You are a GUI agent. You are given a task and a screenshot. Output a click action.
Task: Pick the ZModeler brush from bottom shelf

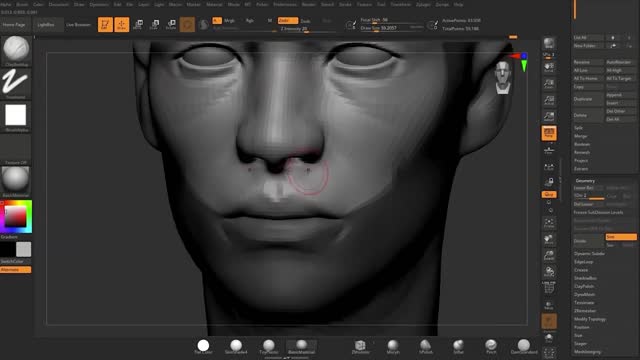360,347
